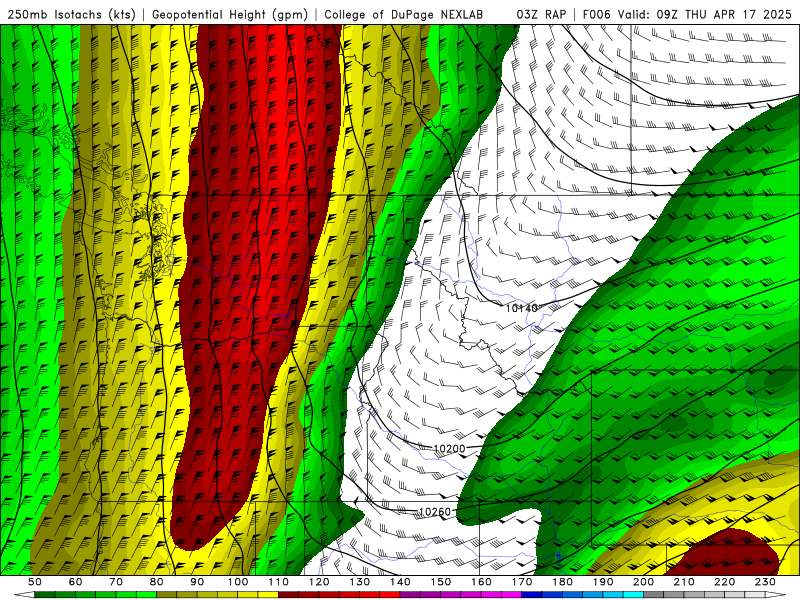Click the 110 value on the legend scale
The height and width of the screenshot is (600, 800).
coord(279,582)
